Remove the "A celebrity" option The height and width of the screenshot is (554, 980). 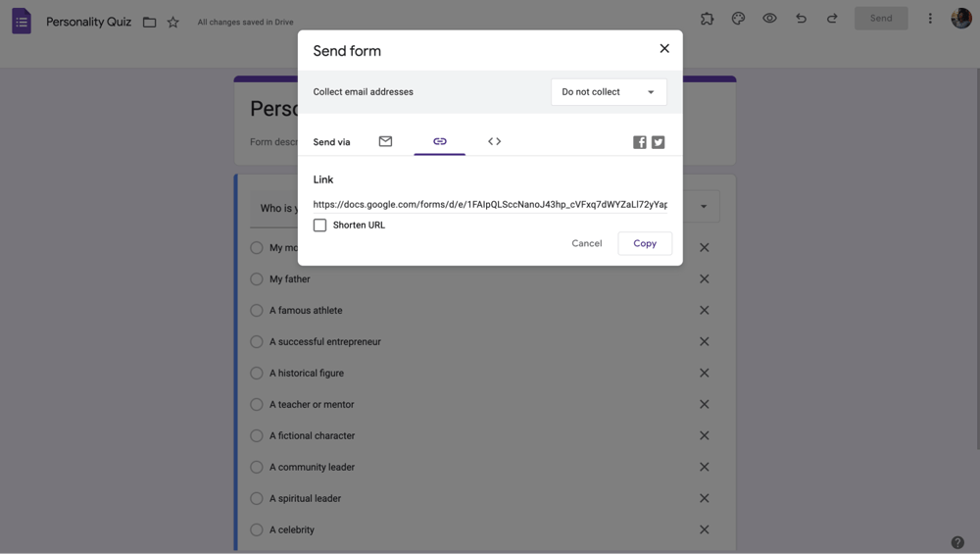[704, 529]
